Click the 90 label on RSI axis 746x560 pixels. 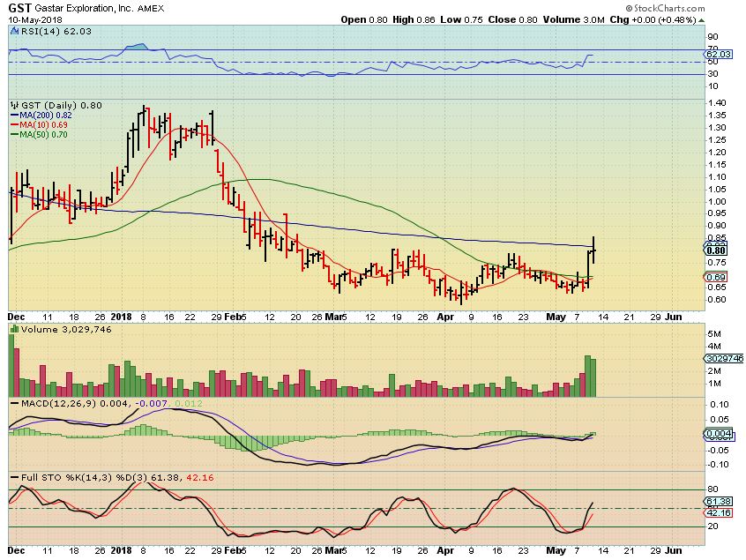click(x=712, y=37)
